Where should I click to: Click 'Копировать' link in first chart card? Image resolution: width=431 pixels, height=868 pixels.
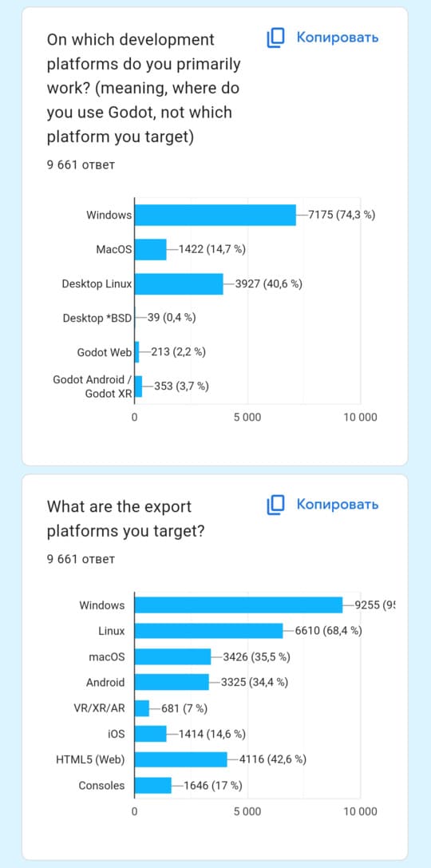(338, 38)
